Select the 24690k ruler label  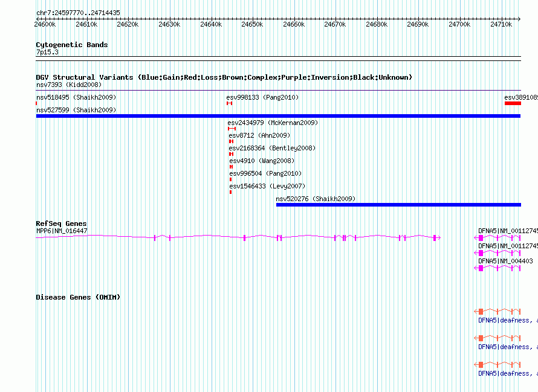[418, 24]
